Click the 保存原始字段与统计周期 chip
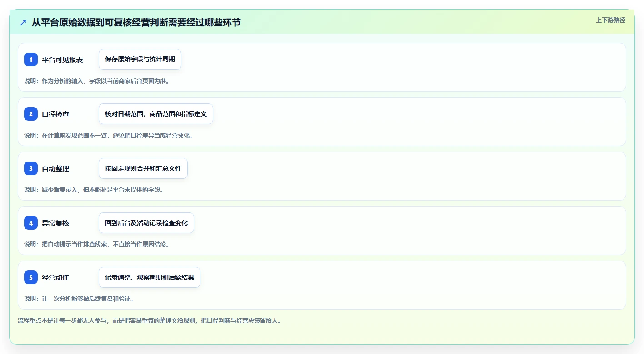Image resolution: width=644 pixels, height=354 pixels. [x=140, y=59]
